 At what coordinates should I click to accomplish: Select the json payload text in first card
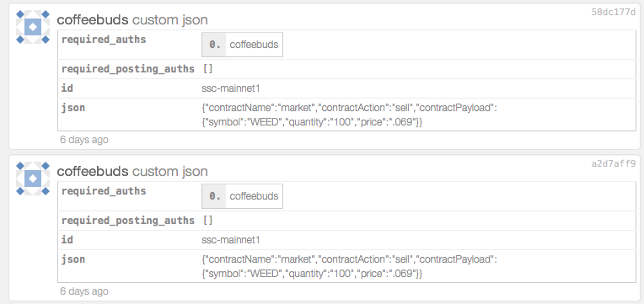tap(349, 115)
